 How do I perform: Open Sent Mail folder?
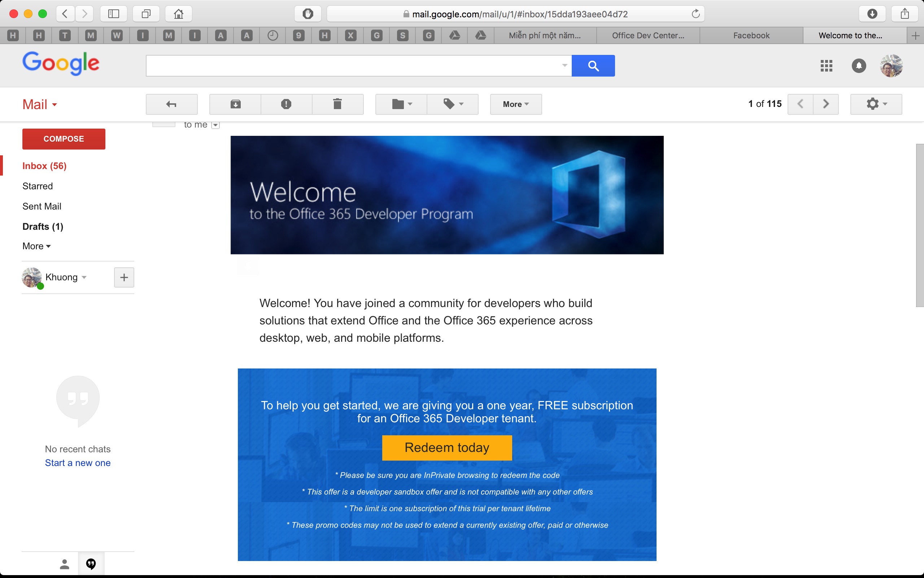[42, 206]
